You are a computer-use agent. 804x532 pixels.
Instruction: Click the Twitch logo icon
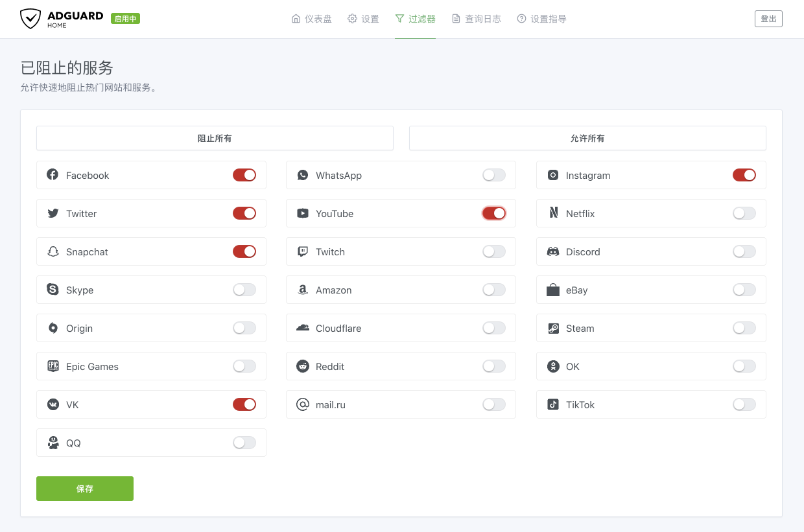click(303, 251)
